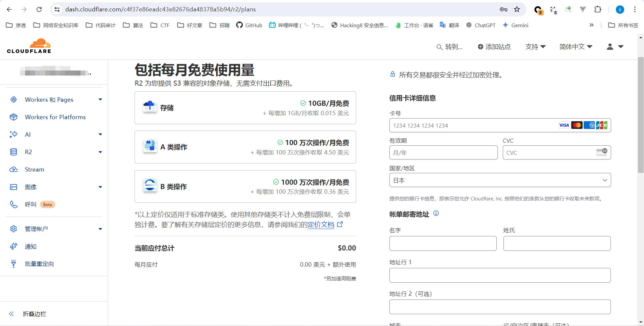
Task: Open the Stream cloud icon
Action: (13, 170)
